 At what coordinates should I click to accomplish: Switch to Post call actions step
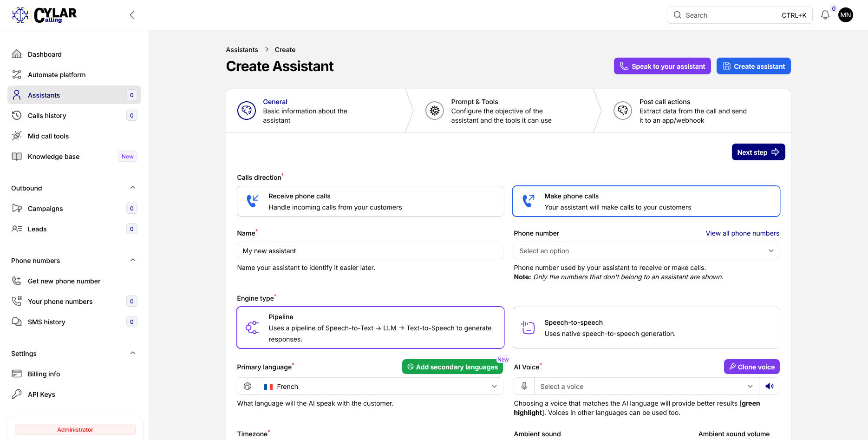692,111
